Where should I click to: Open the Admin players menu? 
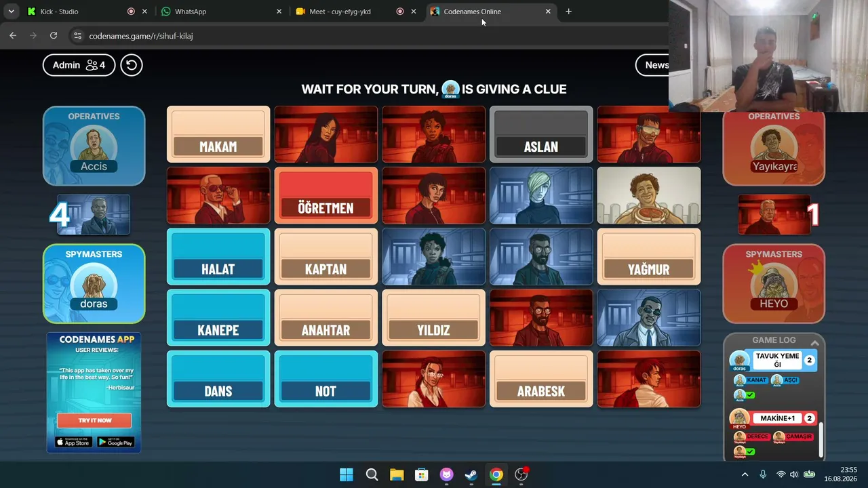tap(79, 65)
